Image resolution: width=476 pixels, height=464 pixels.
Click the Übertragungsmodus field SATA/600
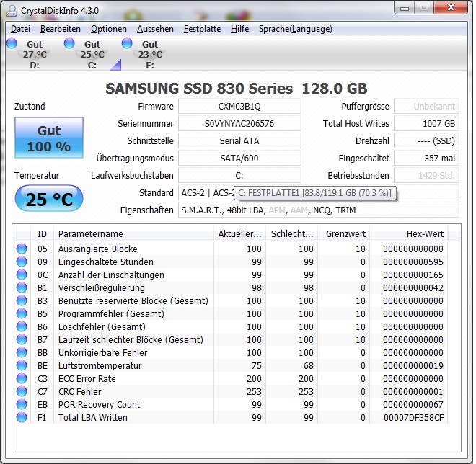coord(239,159)
